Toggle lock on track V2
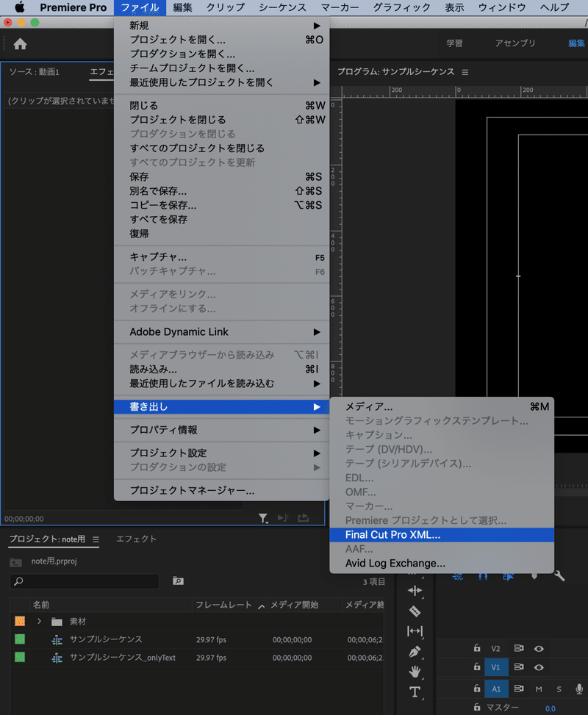Image resolution: width=588 pixels, height=715 pixels. click(477, 648)
